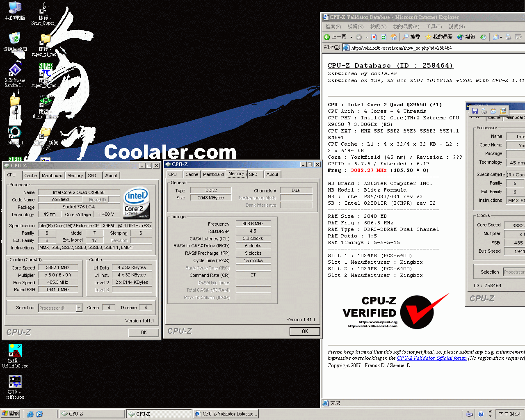Open the Media (媒體) toolbar button
Screen dimensions: 525x420
click(466, 37)
